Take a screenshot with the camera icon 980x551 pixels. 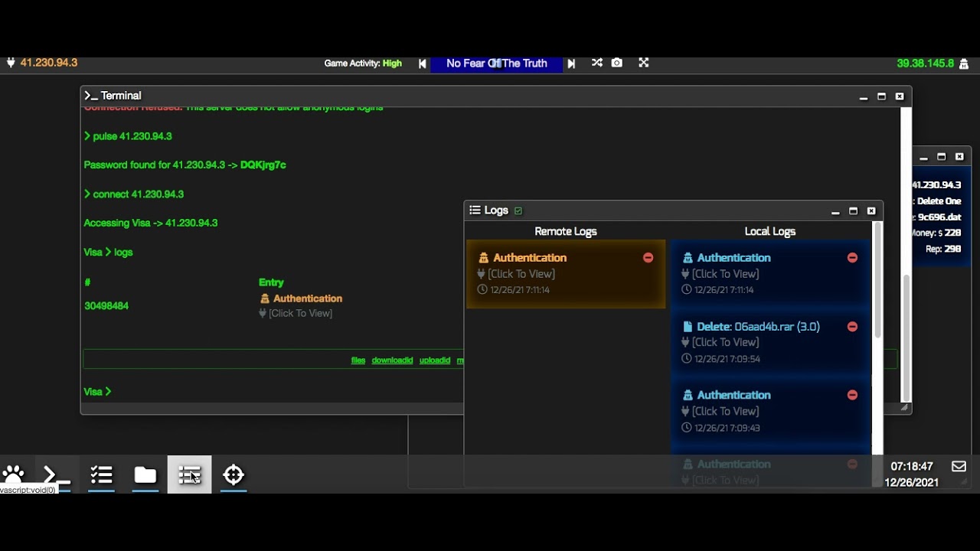coord(617,63)
